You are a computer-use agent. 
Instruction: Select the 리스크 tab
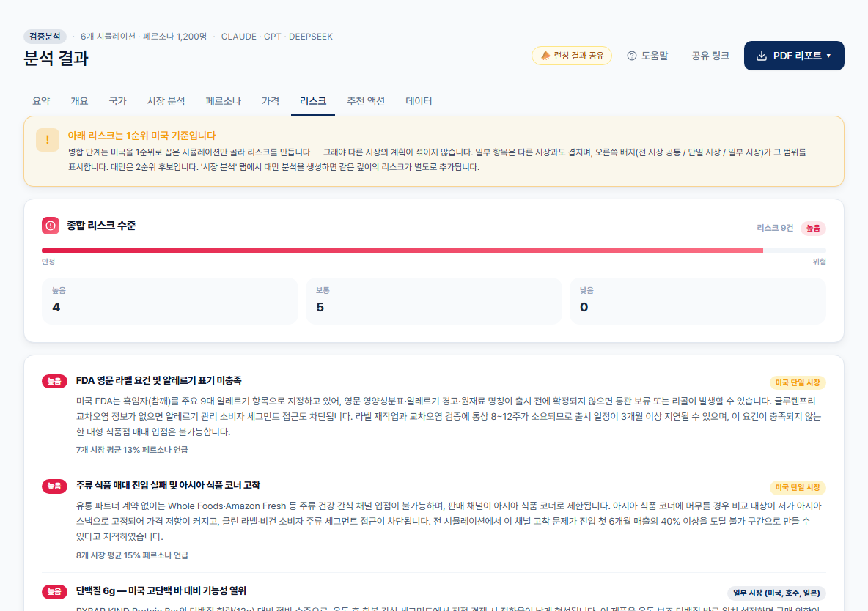313,101
